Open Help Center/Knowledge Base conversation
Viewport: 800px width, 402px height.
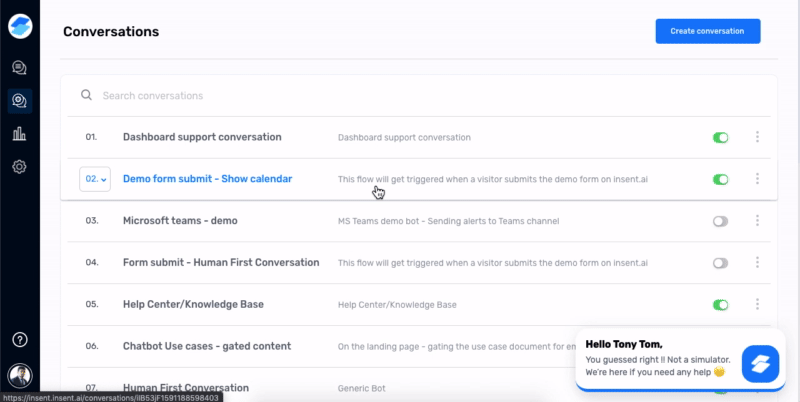[193, 305]
